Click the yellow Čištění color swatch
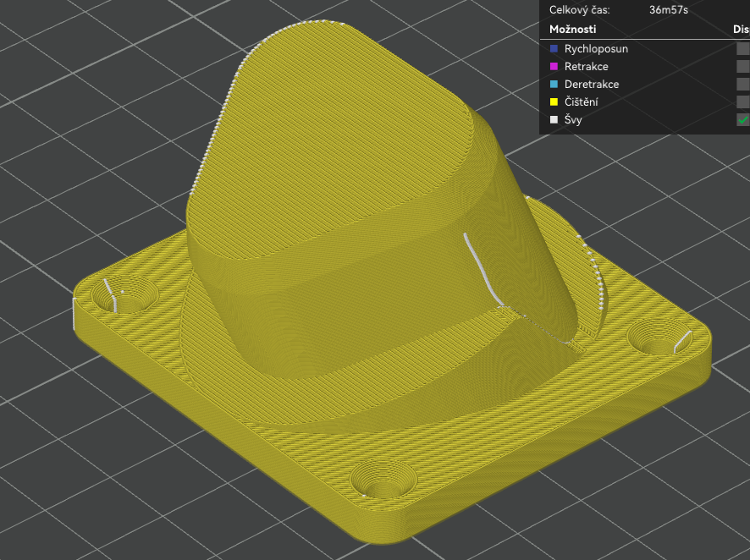750x560 pixels. point(554,102)
